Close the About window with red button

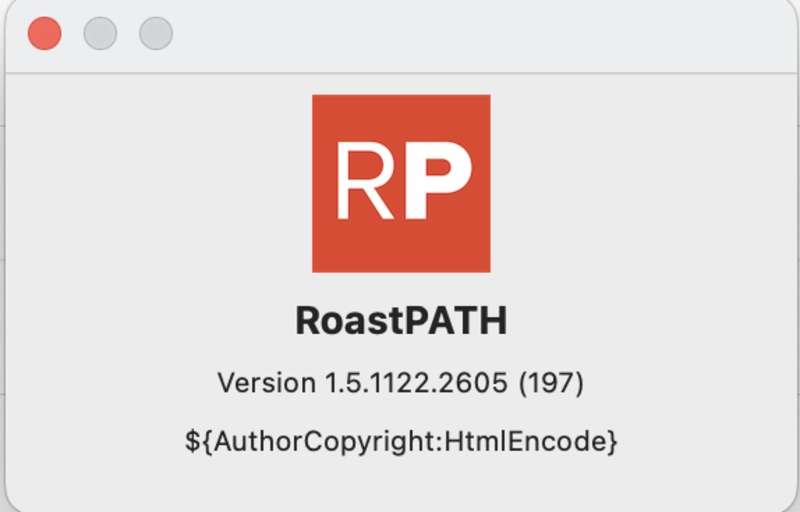coord(44,33)
